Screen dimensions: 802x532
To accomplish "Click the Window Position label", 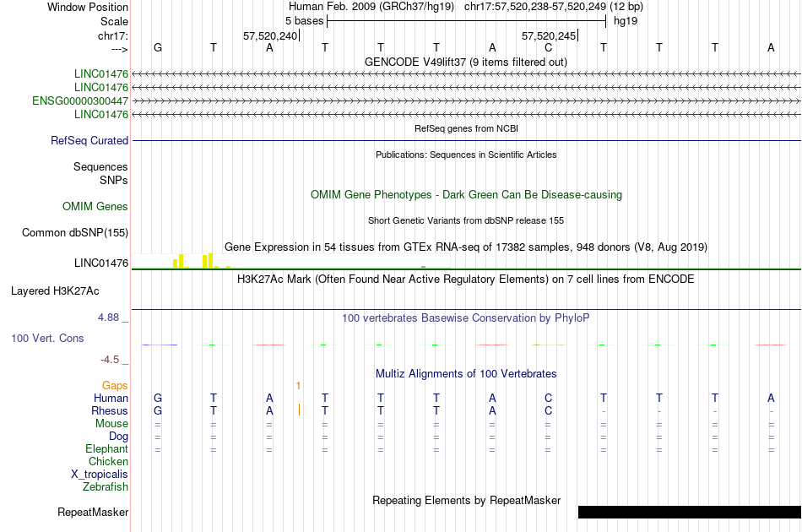I will pyautogui.click(x=88, y=7).
